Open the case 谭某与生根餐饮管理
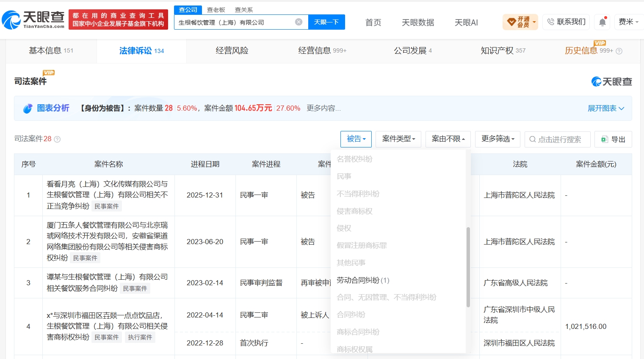 107,283
